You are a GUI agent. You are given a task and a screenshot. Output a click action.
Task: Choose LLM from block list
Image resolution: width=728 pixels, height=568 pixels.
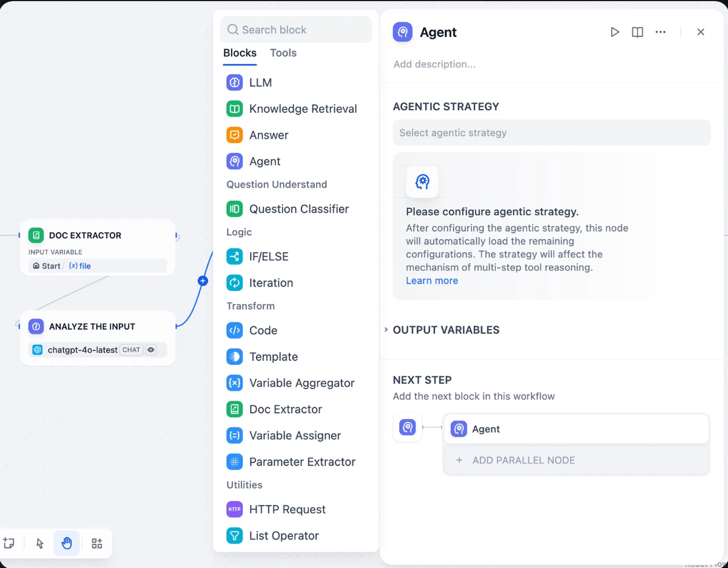tap(296, 82)
